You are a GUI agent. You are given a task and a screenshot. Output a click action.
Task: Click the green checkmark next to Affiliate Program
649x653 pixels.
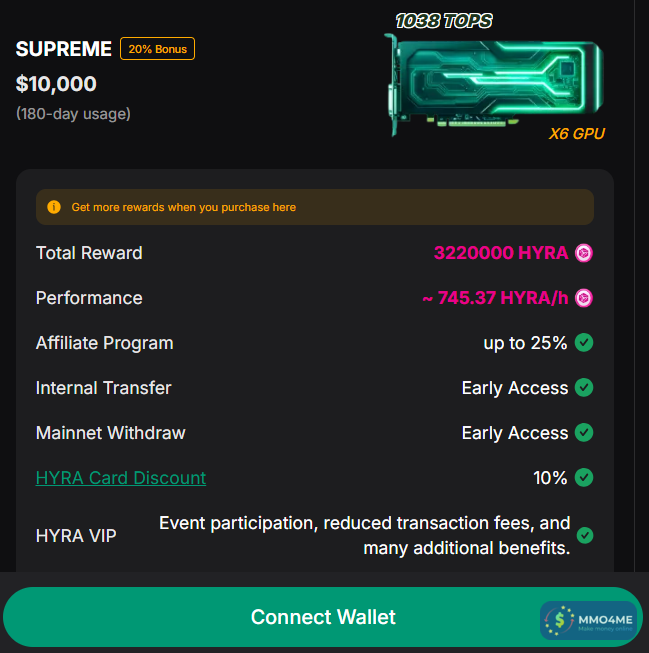pyautogui.click(x=585, y=343)
